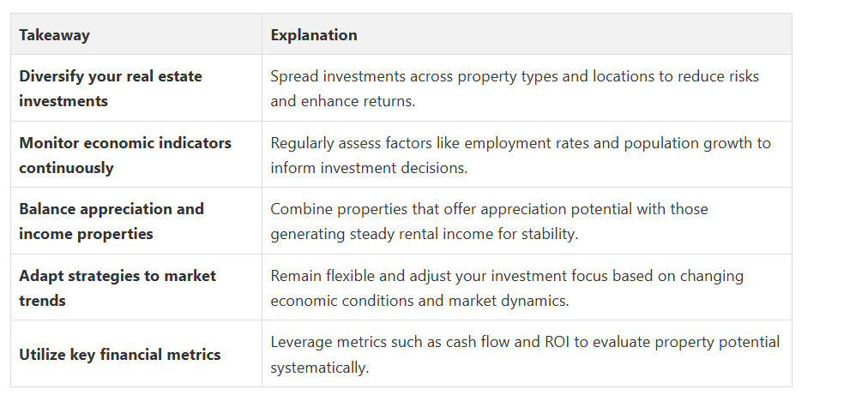Select the "Monitor economic indicators continuously" cell
This screenshot has width=868, height=401.
tap(125, 155)
